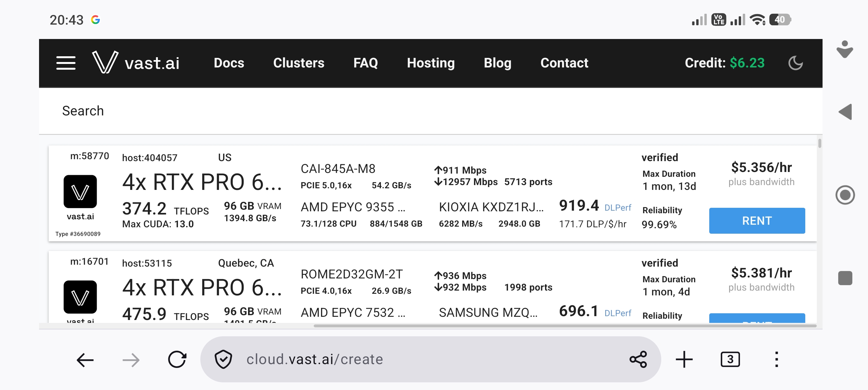Share the page via share icon
This screenshot has width=868, height=390.
(x=638, y=359)
